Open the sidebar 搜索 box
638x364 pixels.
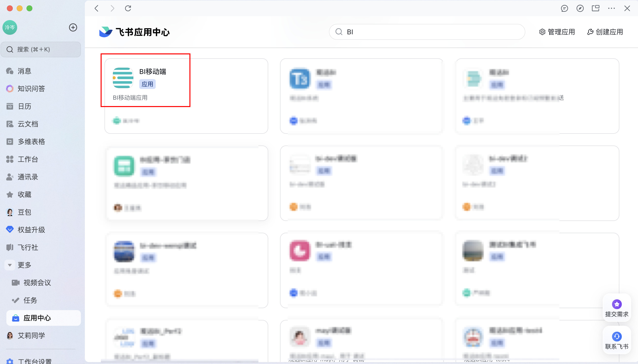coord(41,49)
